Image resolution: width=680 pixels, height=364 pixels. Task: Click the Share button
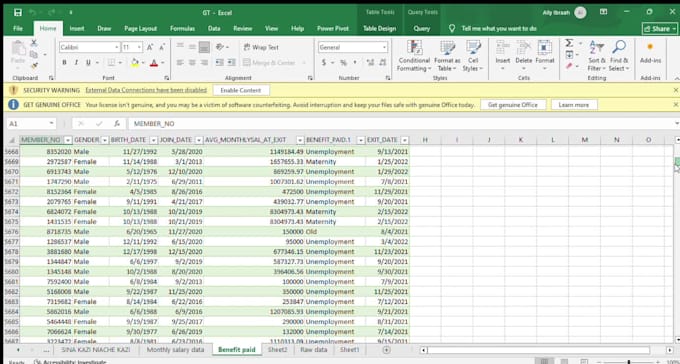(x=660, y=29)
